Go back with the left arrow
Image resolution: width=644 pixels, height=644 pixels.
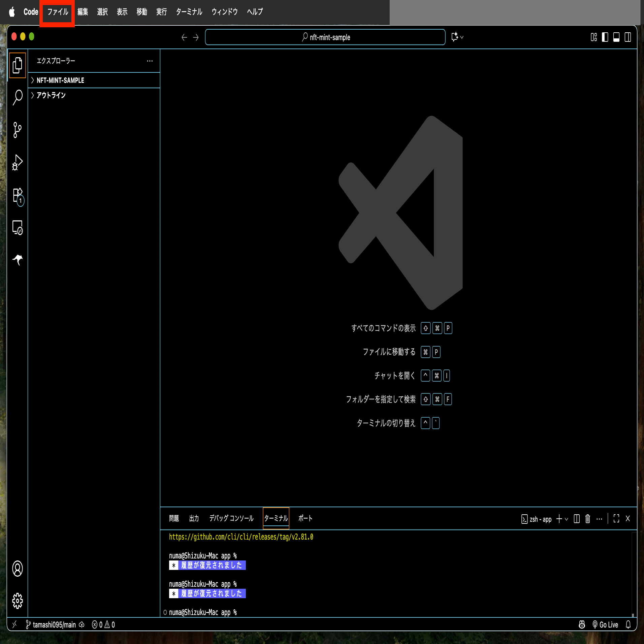tap(184, 37)
